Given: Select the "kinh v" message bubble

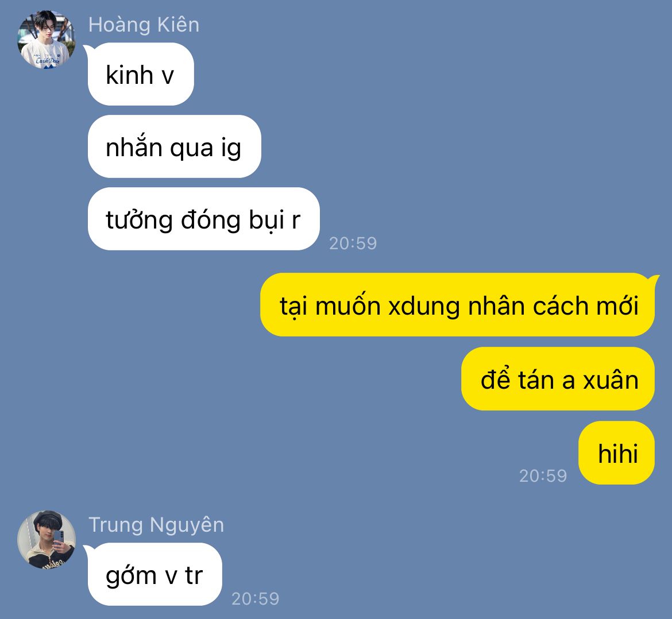Looking at the screenshot, I should [x=141, y=74].
